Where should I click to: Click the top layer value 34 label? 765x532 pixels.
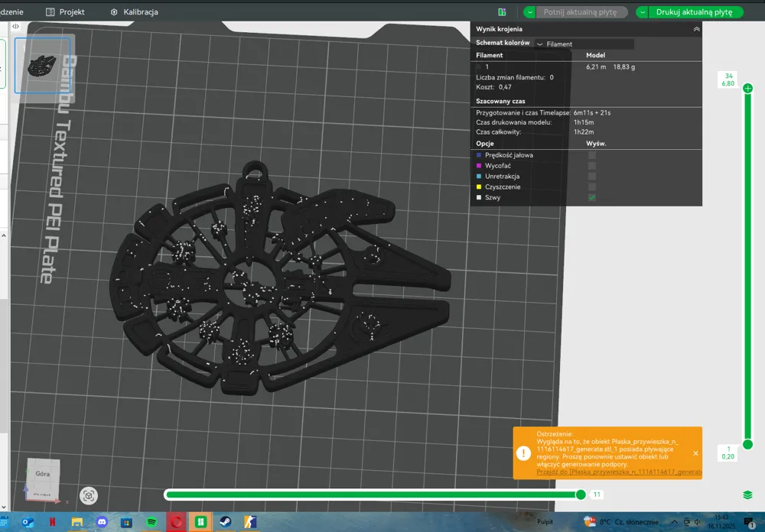point(728,76)
